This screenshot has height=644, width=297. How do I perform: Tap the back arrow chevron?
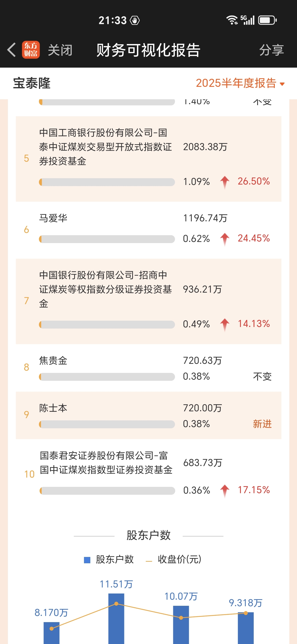pyautogui.click(x=12, y=50)
